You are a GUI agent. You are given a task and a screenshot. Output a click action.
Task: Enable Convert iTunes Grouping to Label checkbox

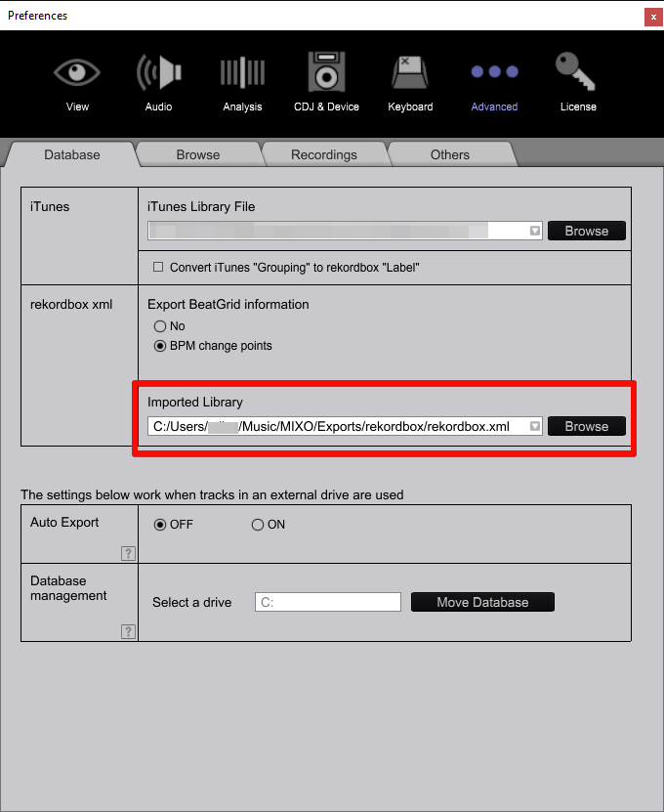tap(158, 267)
